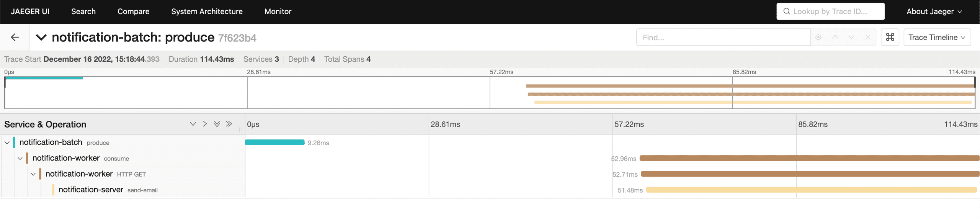Image resolution: width=980 pixels, height=223 pixels.
Task: Collapse the notification-worker consume span
Action: [x=20, y=158]
